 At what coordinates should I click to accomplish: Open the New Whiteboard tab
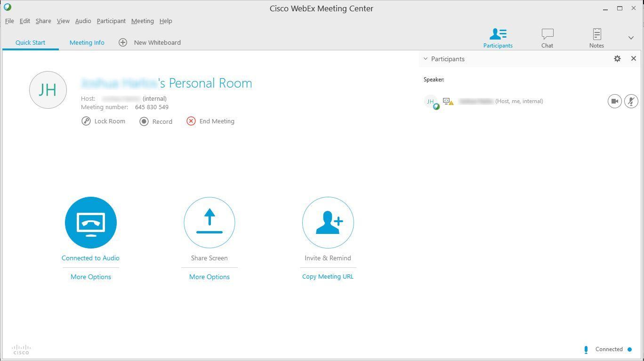pyautogui.click(x=157, y=42)
